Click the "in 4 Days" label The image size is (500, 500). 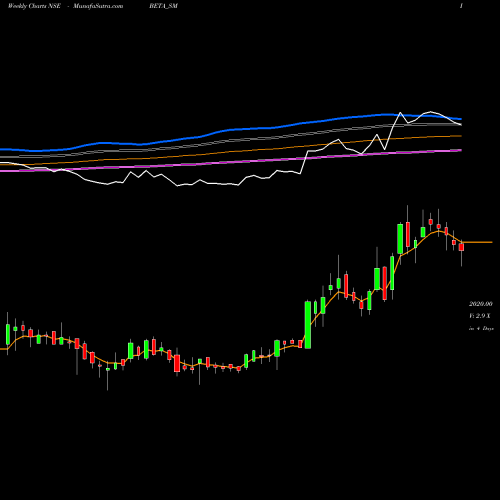[481, 328]
